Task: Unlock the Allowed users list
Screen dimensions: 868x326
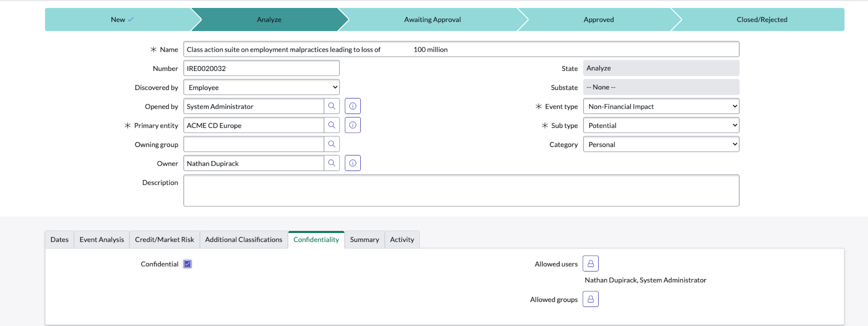Action: (x=590, y=264)
